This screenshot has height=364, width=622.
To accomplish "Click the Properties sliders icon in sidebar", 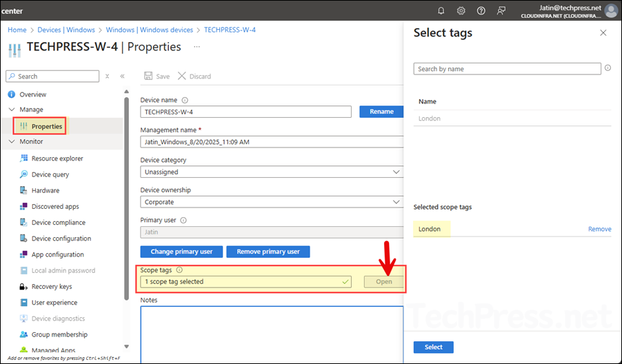I will (24, 126).
